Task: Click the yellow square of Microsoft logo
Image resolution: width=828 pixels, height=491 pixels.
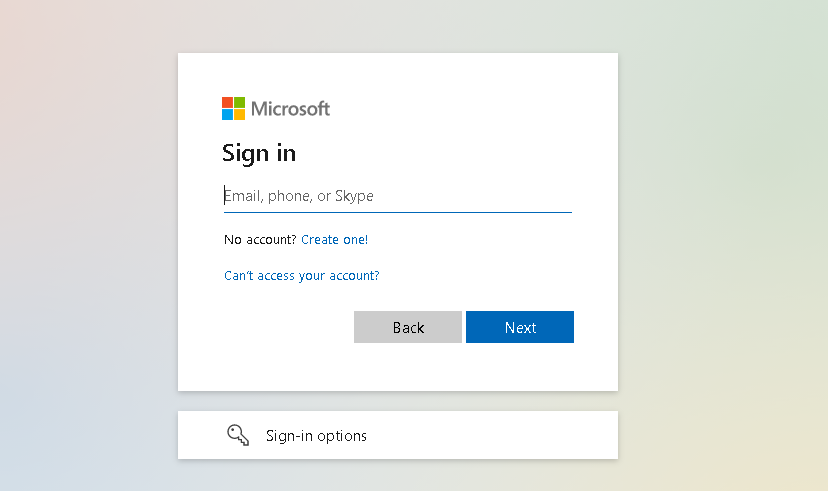Action: pyautogui.click(x=239, y=114)
